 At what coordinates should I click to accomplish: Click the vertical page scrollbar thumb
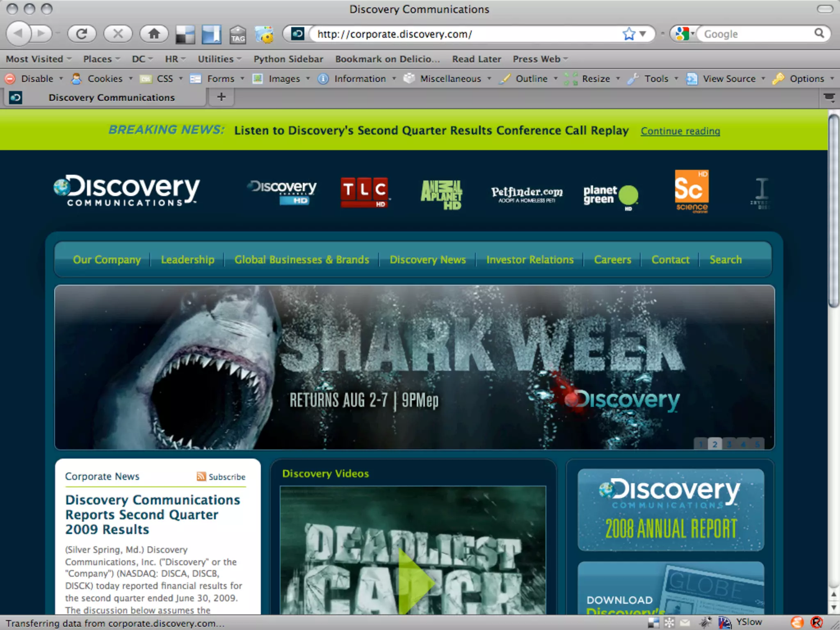(x=833, y=211)
